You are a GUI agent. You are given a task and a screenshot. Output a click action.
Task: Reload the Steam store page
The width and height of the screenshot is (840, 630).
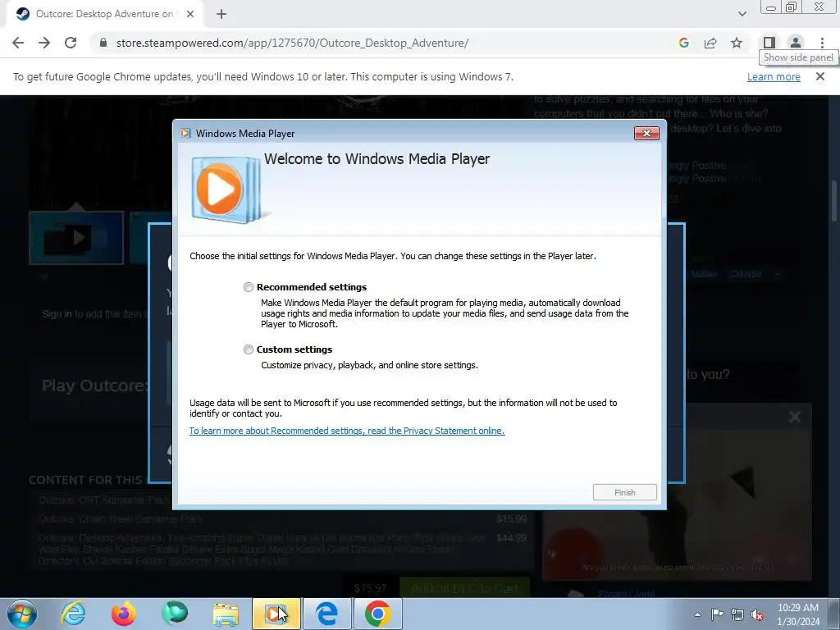click(71, 43)
